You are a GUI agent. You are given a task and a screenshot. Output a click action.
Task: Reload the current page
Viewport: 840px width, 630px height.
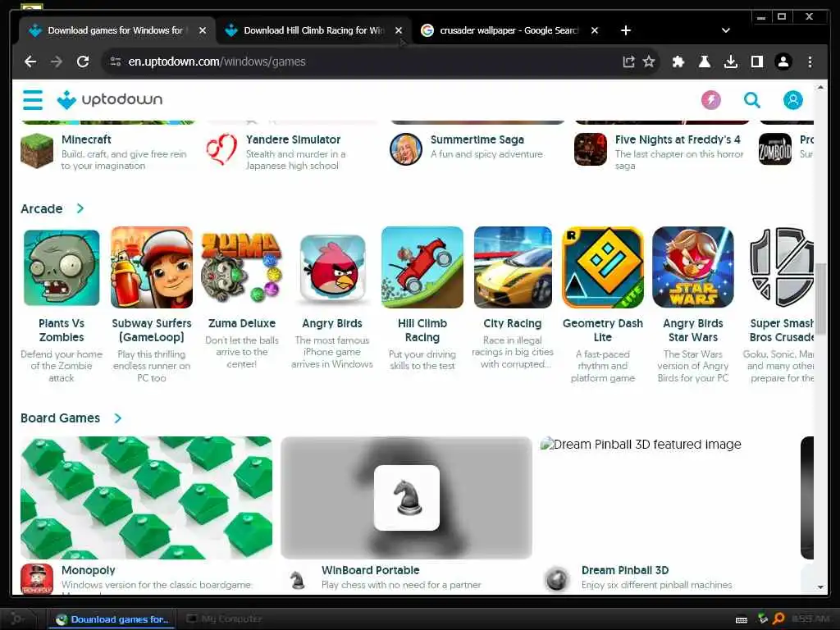coord(83,62)
